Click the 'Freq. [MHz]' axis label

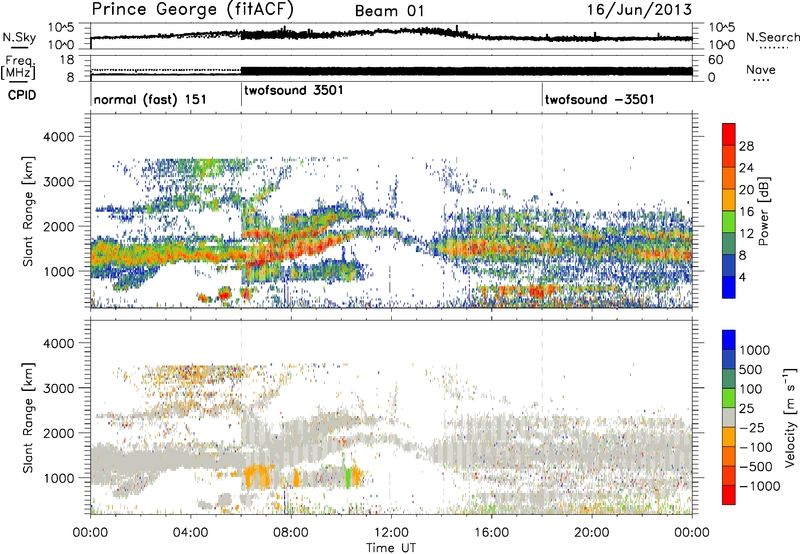coord(18,68)
